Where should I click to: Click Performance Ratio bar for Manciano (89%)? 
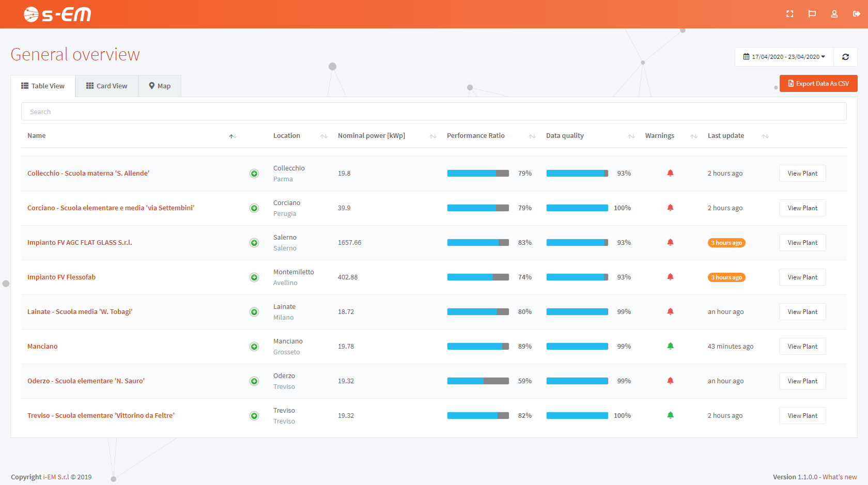coord(478,347)
